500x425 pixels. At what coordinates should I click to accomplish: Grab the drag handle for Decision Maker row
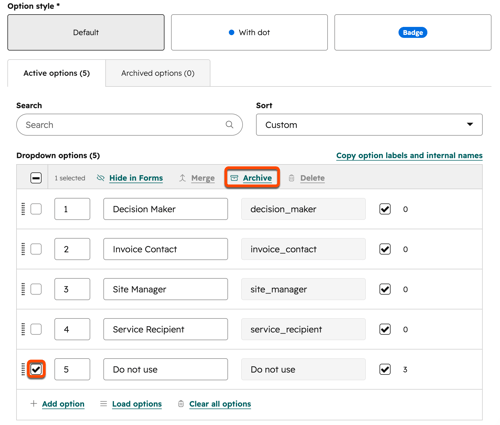[23, 209]
